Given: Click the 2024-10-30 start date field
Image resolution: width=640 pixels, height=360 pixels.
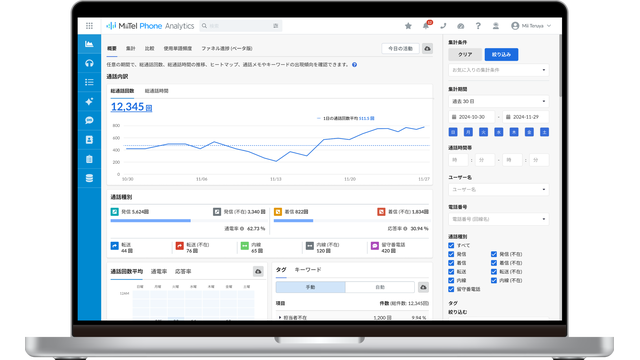Looking at the screenshot, I should 471,117.
